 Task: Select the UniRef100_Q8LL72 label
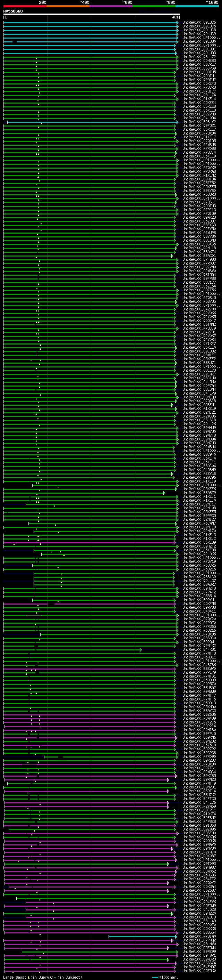pos(199,57)
